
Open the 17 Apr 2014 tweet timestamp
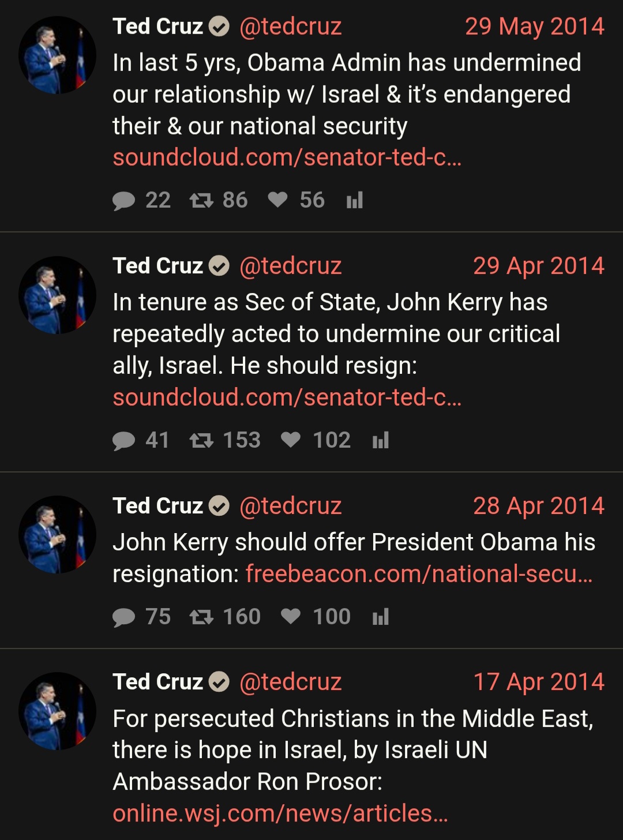tap(539, 682)
